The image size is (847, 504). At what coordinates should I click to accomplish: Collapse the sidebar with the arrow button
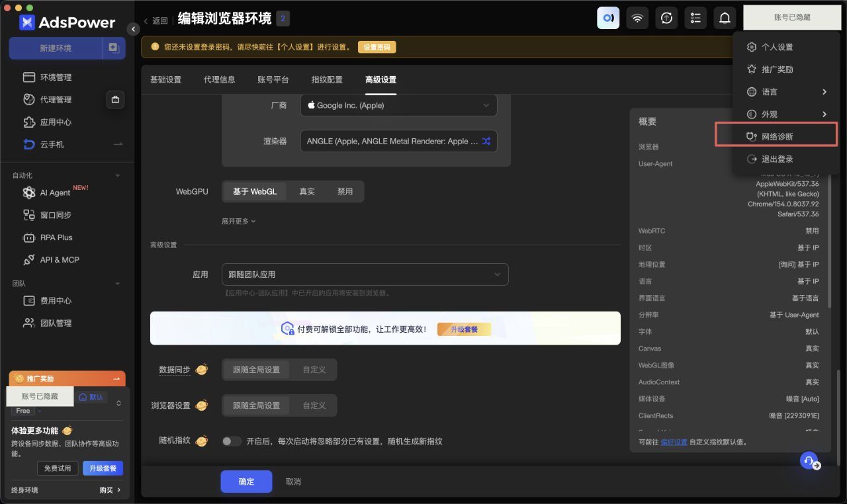coord(133,29)
